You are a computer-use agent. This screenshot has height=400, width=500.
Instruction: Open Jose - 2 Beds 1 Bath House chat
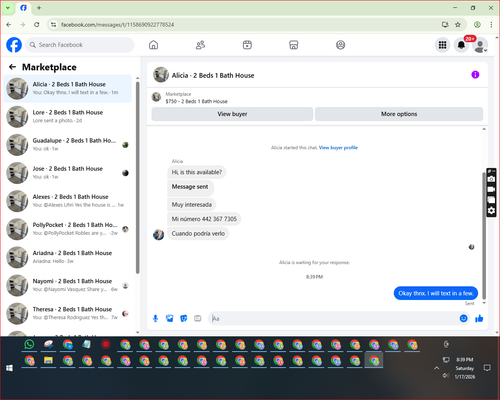(68, 173)
